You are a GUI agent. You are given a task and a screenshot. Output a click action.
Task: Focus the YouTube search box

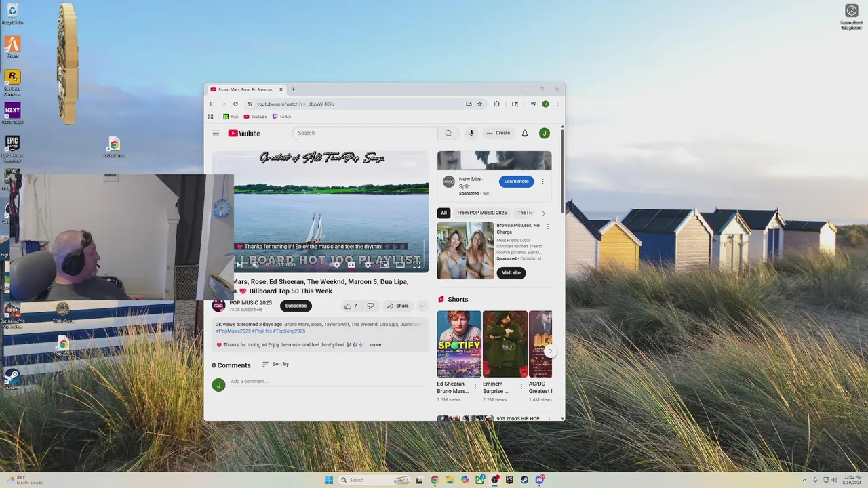coord(366,133)
